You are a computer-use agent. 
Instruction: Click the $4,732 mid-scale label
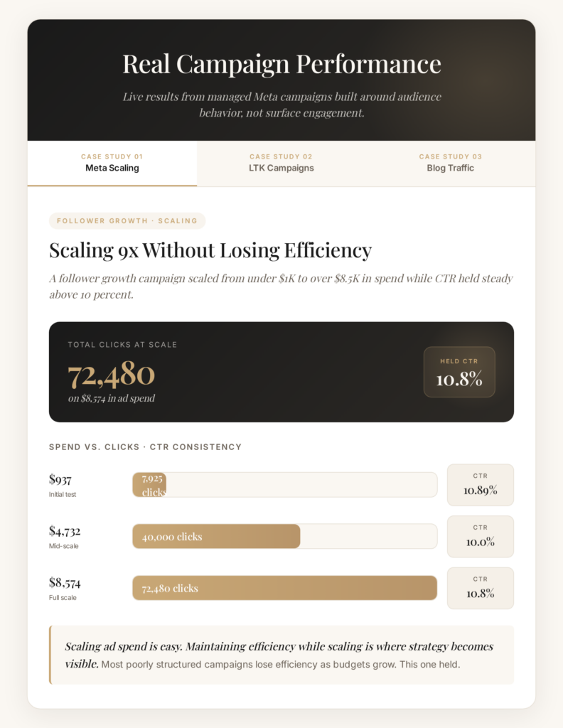click(x=65, y=537)
